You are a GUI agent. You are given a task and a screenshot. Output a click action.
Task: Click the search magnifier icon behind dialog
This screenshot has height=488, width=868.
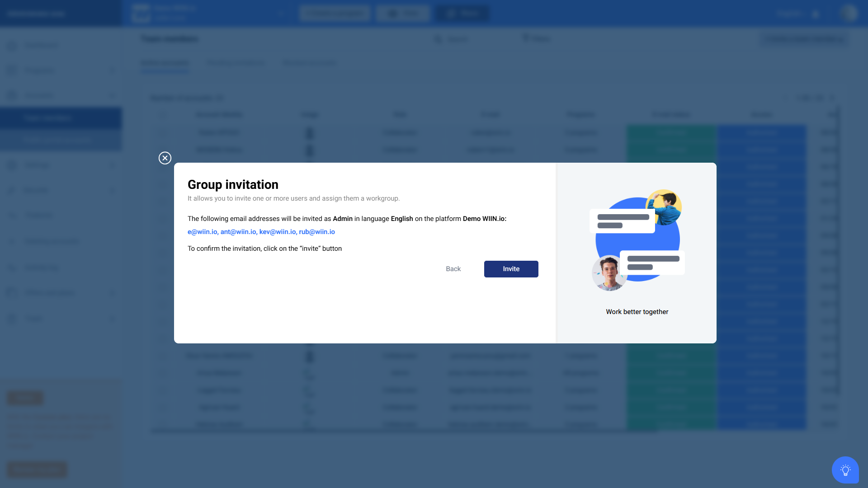(x=438, y=39)
